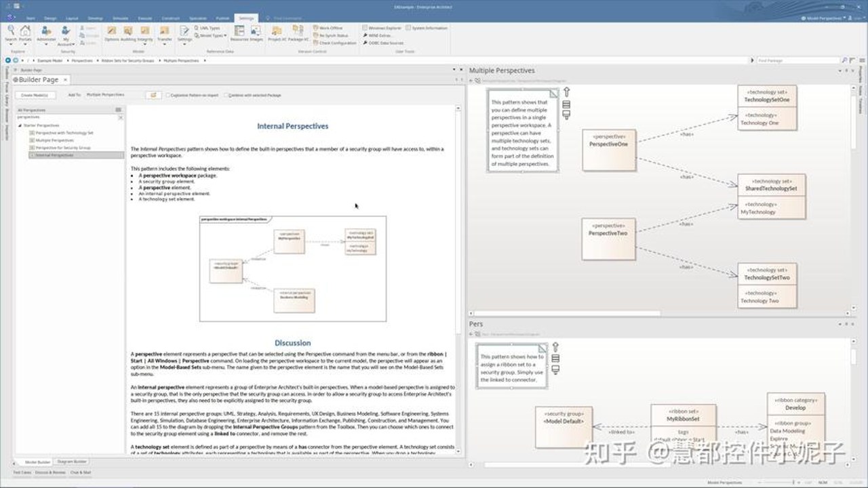Open Portals from the ribbon

tap(25, 33)
